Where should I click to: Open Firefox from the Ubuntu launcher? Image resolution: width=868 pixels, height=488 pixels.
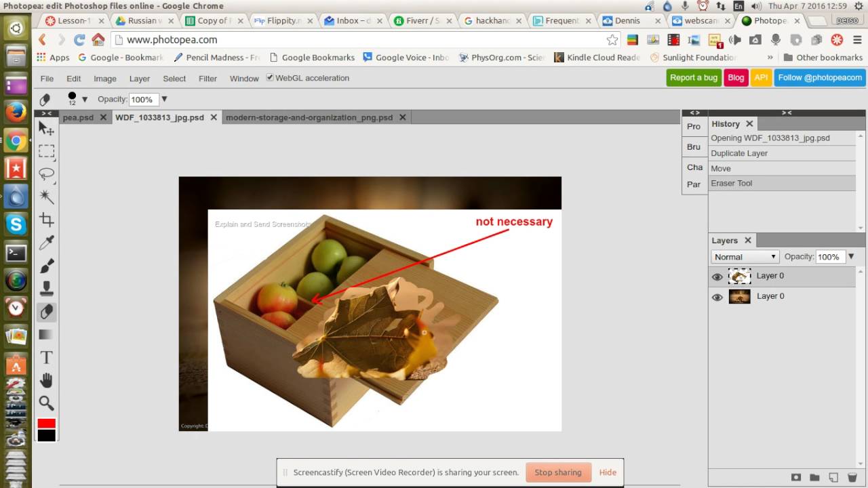coord(16,111)
